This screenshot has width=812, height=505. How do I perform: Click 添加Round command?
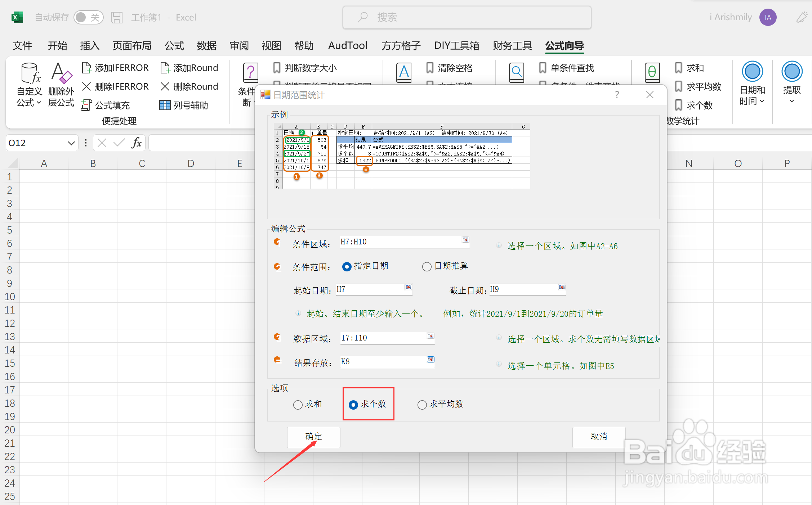(189, 68)
